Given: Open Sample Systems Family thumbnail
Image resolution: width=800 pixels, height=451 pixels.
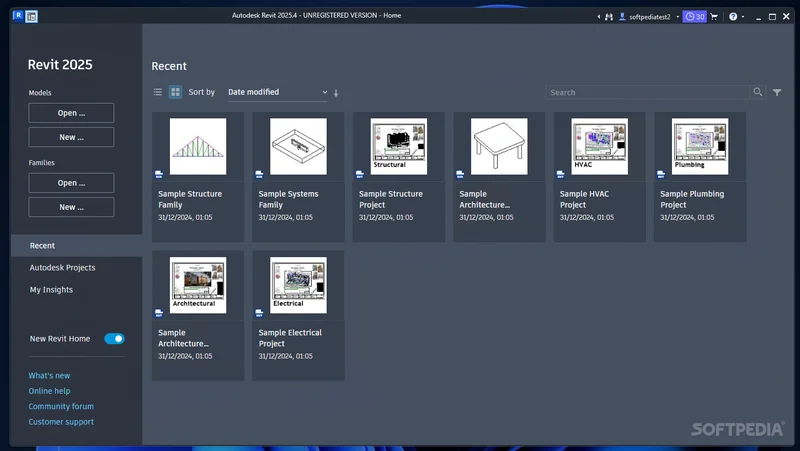Looking at the screenshot, I should point(298,146).
